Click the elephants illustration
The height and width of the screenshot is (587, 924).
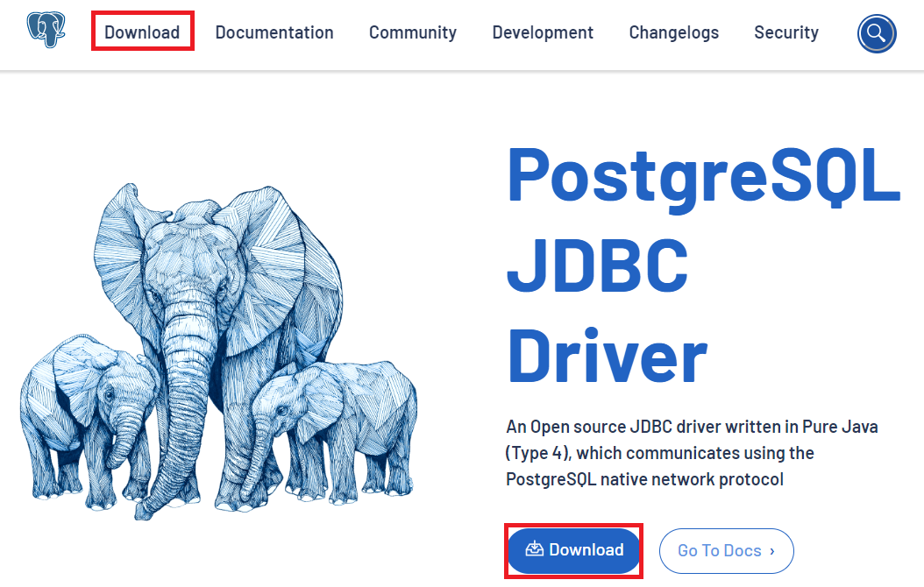pyautogui.click(x=218, y=351)
